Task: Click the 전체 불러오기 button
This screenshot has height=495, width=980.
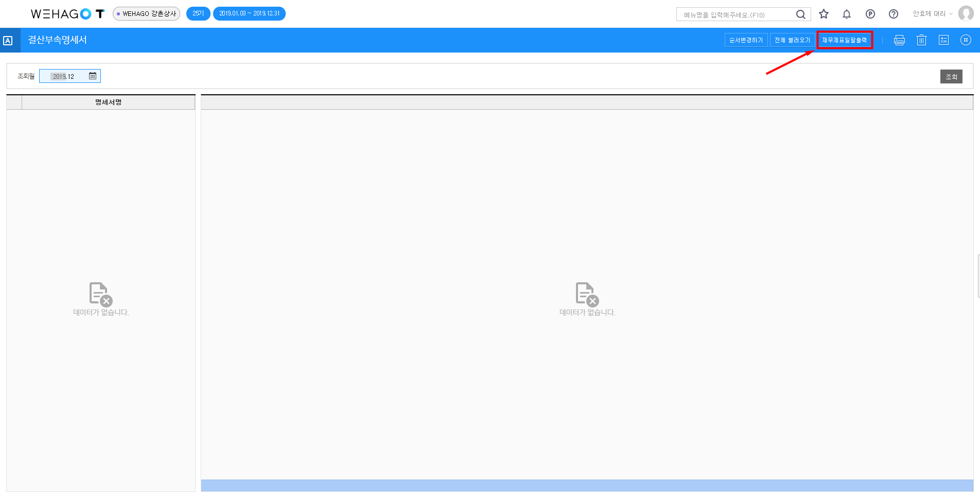Action: (x=792, y=40)
